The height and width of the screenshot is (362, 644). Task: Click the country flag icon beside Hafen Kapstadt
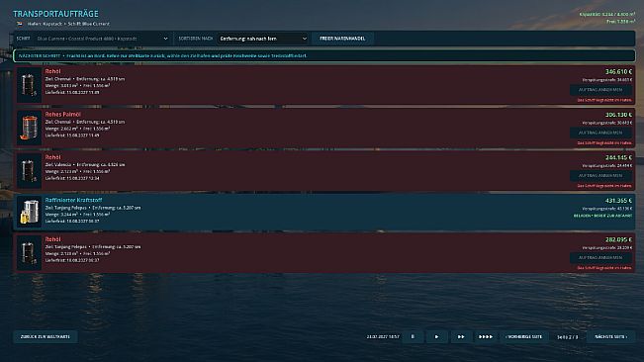pos(20,24)
